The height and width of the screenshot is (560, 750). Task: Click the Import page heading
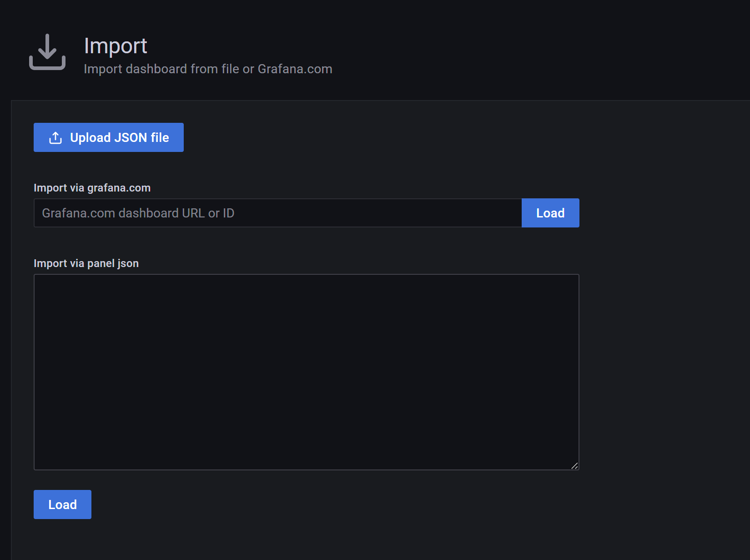116,46
